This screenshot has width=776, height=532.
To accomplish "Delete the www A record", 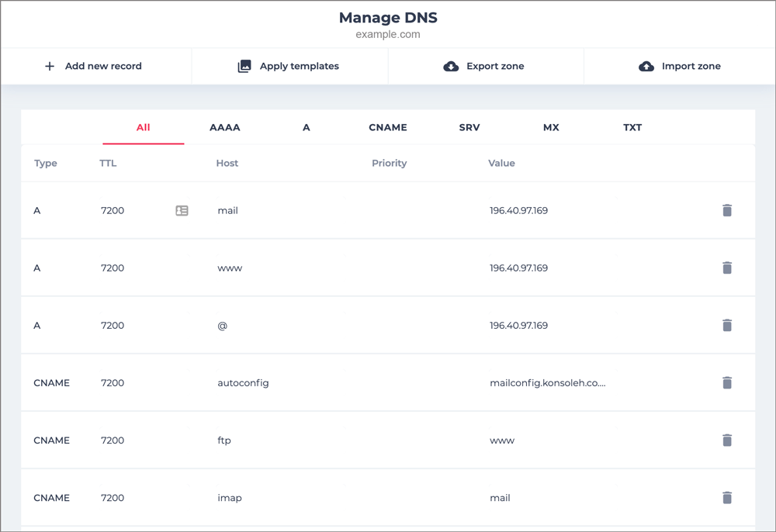I will coord(727,268).
